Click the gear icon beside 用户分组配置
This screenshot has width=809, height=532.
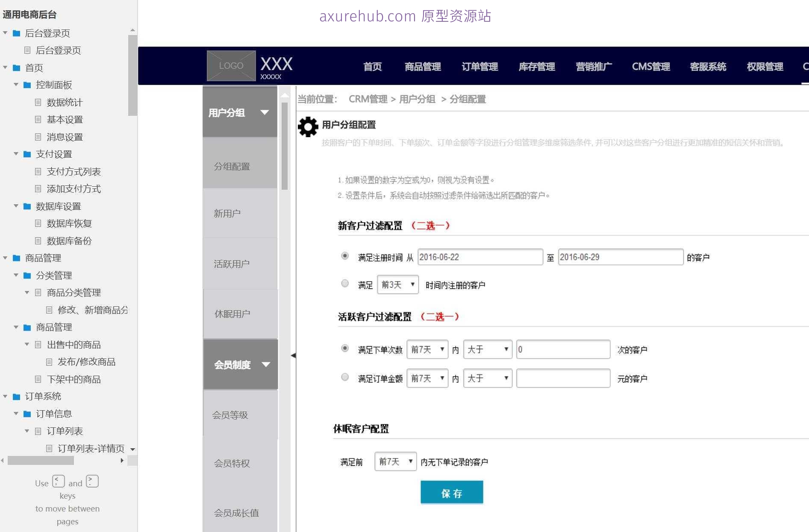pos(308,126)
